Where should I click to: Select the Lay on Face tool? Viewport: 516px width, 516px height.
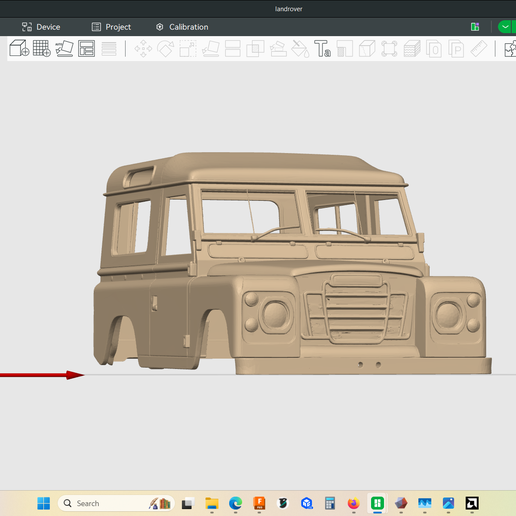211,49
